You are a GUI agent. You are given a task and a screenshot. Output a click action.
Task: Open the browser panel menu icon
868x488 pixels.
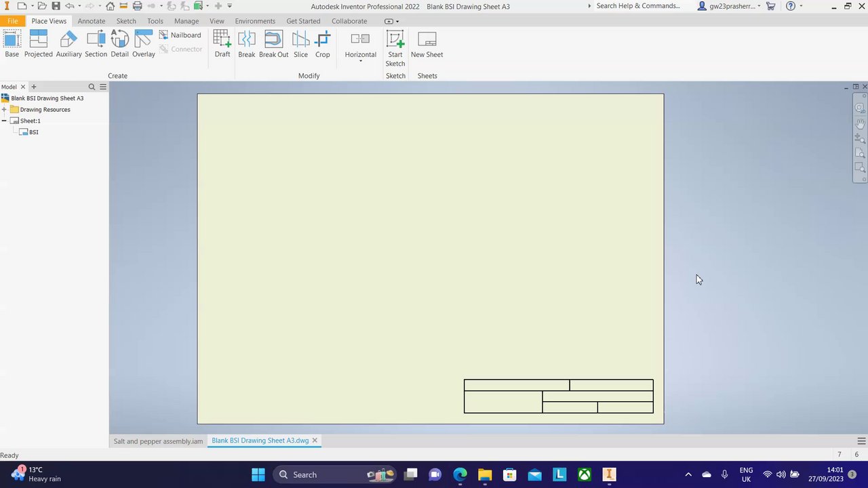click(x=103, y=87)
